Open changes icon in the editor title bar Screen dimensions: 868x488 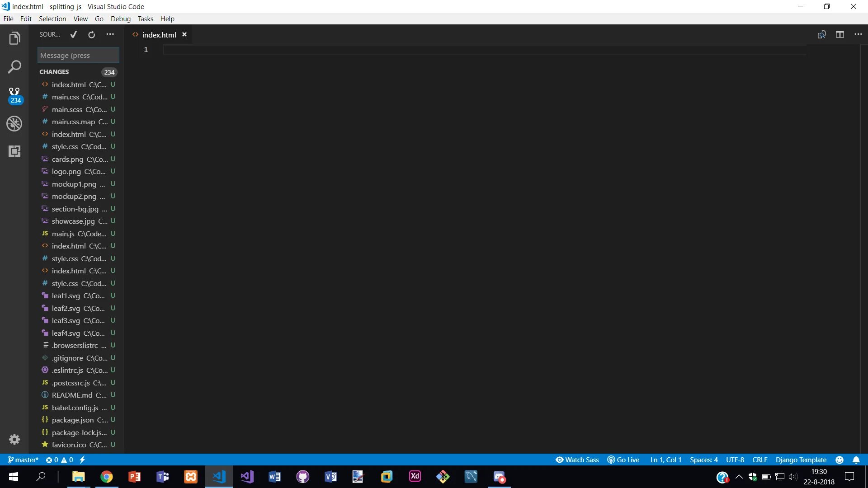coord(822,34)
